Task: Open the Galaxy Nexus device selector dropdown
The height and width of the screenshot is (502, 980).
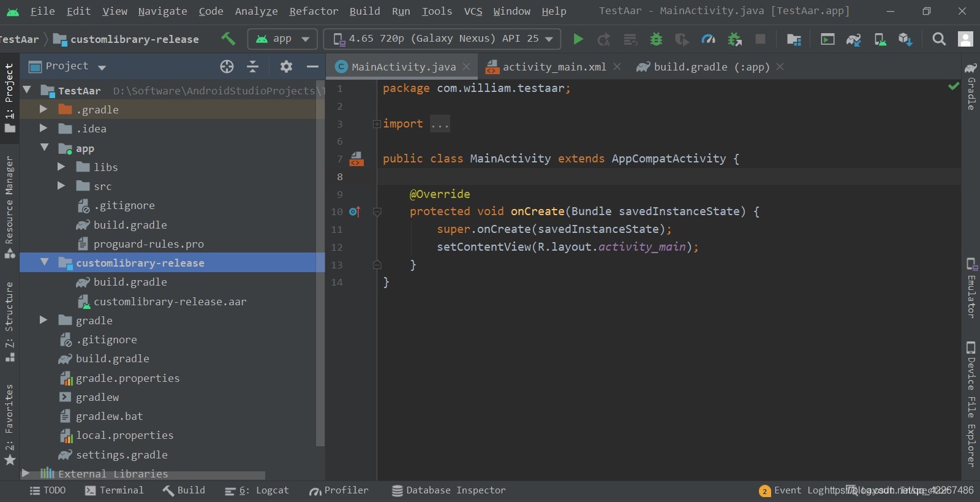Action: [x=442, y=39]
